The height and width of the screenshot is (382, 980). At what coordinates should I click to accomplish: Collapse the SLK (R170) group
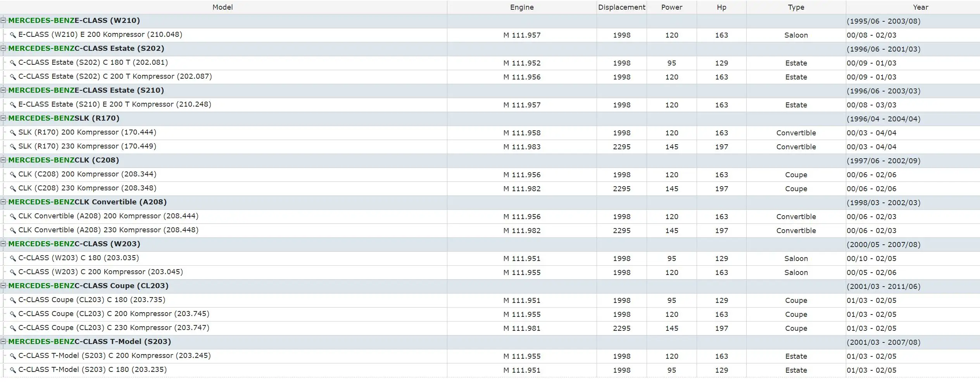(x=3, y=118)
